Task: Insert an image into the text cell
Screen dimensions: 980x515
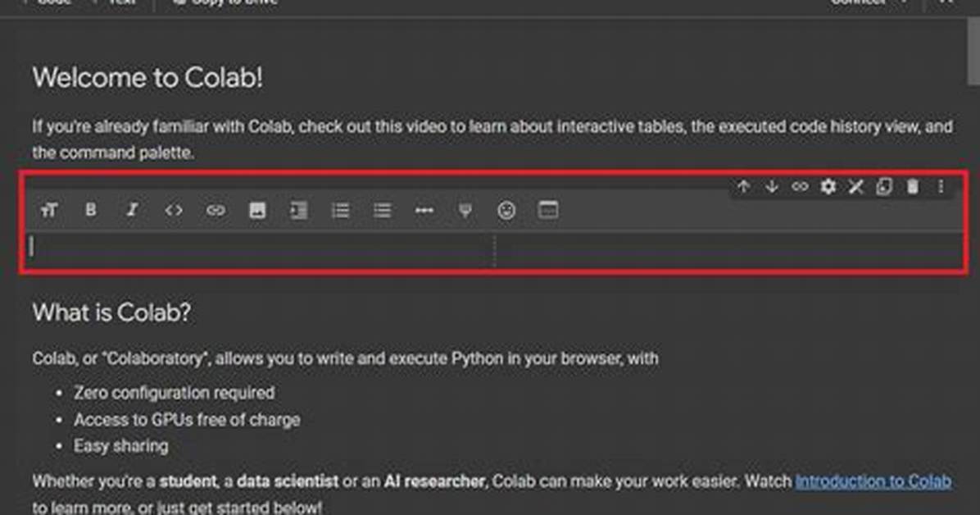Action: click(257, 211)
